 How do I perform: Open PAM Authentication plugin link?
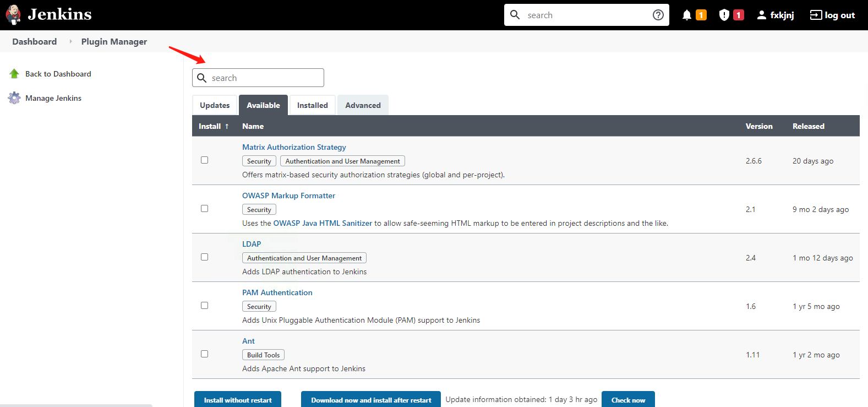click(277, 292)
